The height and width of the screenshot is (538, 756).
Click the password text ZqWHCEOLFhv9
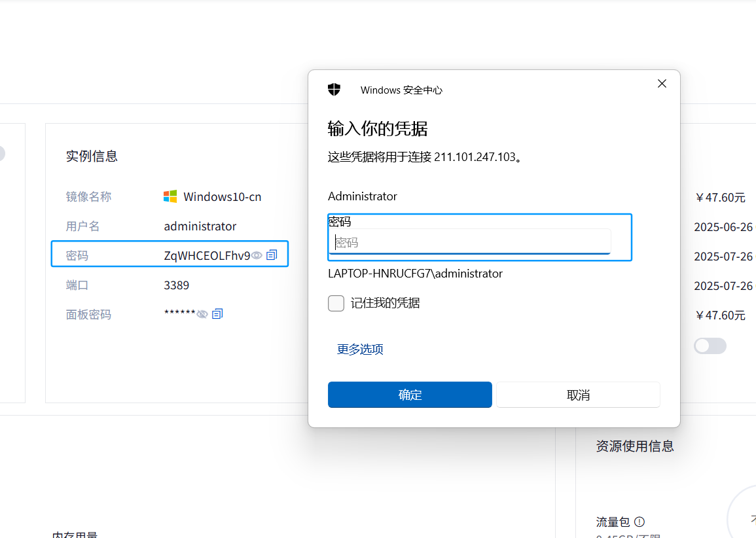click(x=207, y=256)
